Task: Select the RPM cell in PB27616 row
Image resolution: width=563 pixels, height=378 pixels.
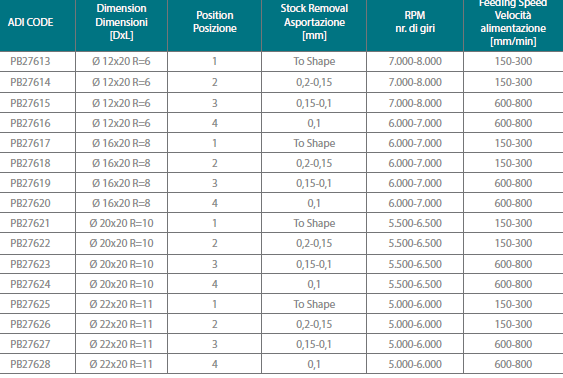Action: click(415, 123)
